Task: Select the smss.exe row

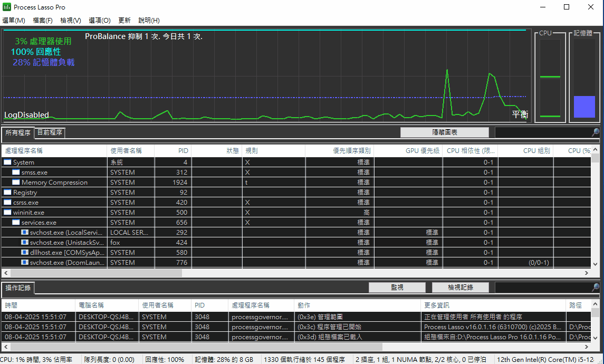Action: click(x=296, y=172)
